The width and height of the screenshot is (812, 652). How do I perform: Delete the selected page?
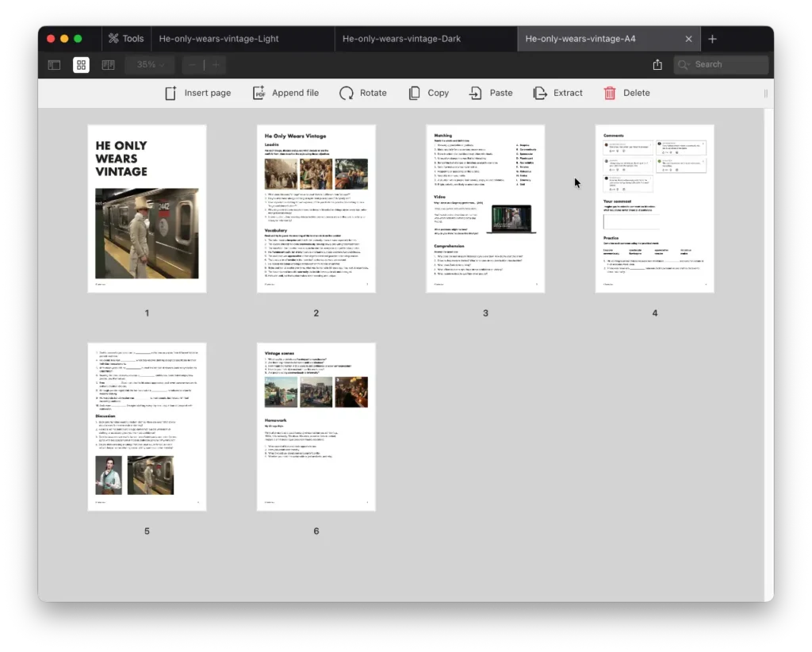(x=626, y=93)
